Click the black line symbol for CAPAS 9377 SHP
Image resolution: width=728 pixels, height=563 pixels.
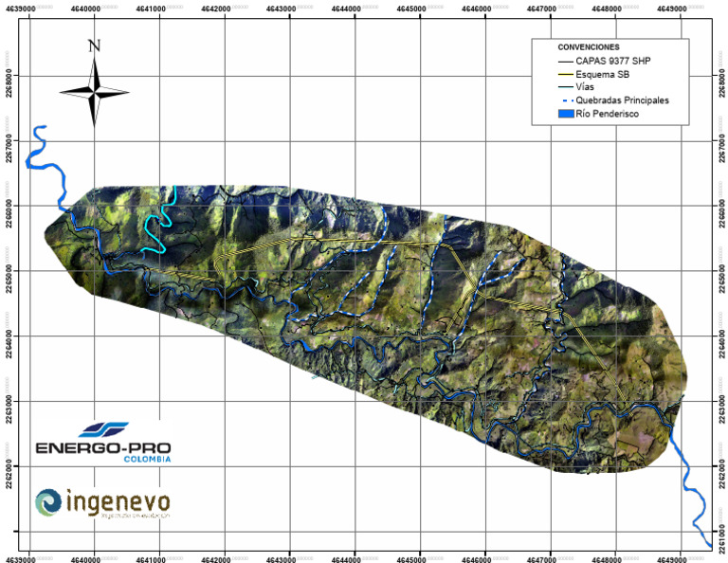pos(566,62)
